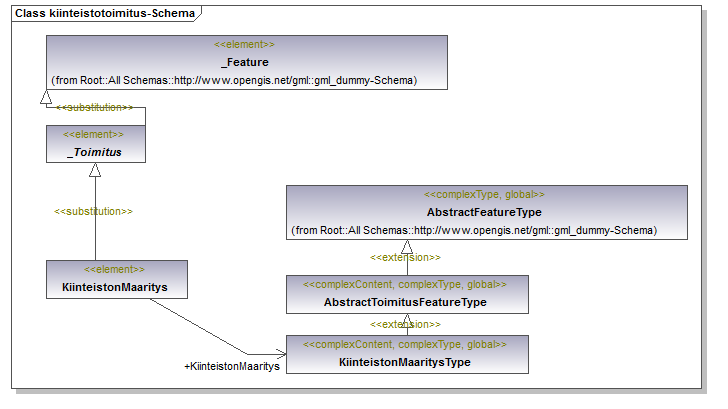This screenshot has width=728, height=409.
Task: Click the extension label below AbstractFeatureType
Action: click(405, 257)
